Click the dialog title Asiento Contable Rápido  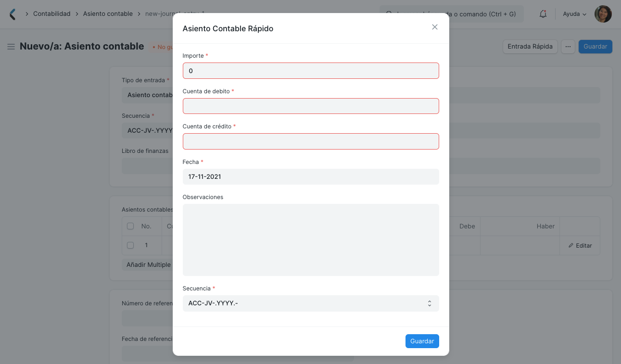(228, 28)
